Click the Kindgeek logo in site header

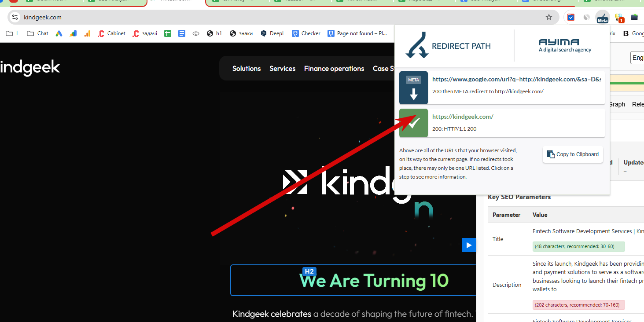click(x=29, y=68)
